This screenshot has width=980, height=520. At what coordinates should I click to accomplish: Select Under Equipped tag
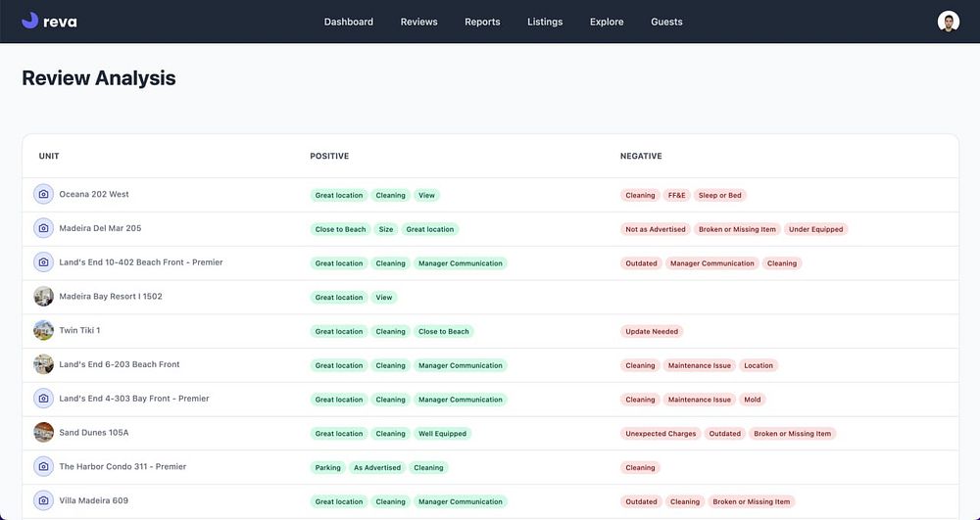pos(815,229)
